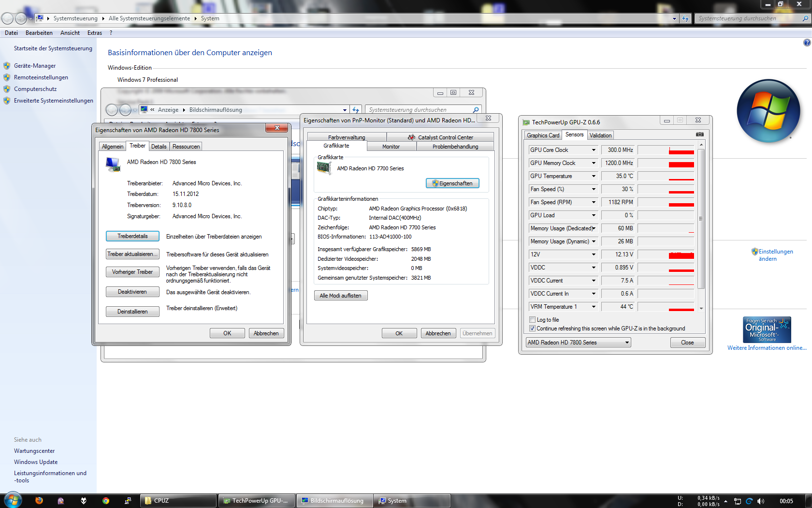Image resolution: width=812 pixels, height=508 pixels.
Task: Open the Extras menu
Action: (x=95, y=33)
